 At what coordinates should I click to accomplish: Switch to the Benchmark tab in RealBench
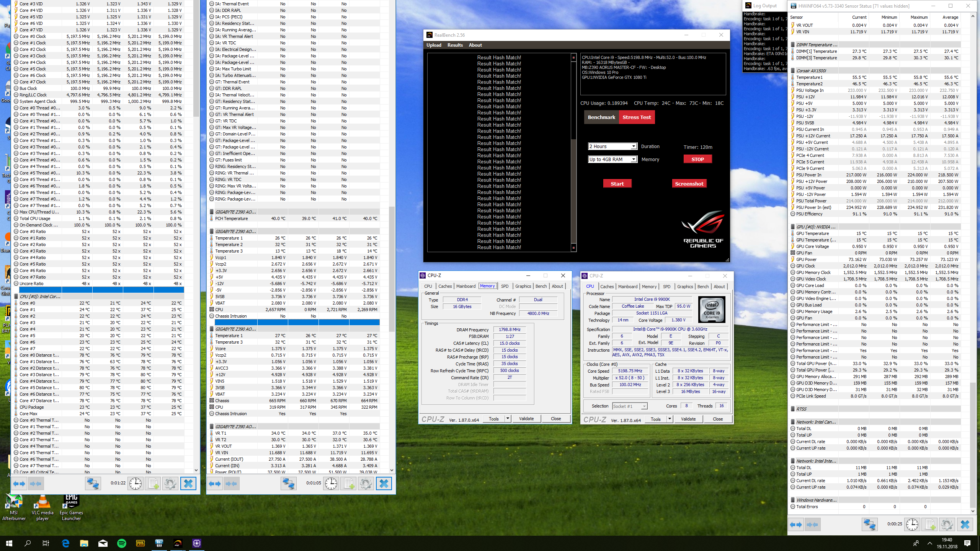point(601,117)
